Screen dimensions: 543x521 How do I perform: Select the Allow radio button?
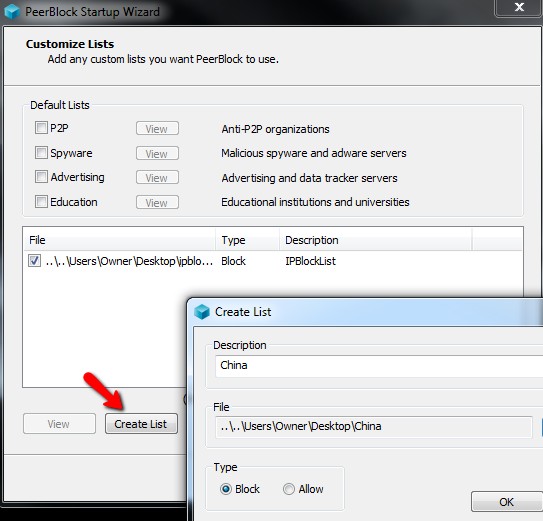point(289,489)
